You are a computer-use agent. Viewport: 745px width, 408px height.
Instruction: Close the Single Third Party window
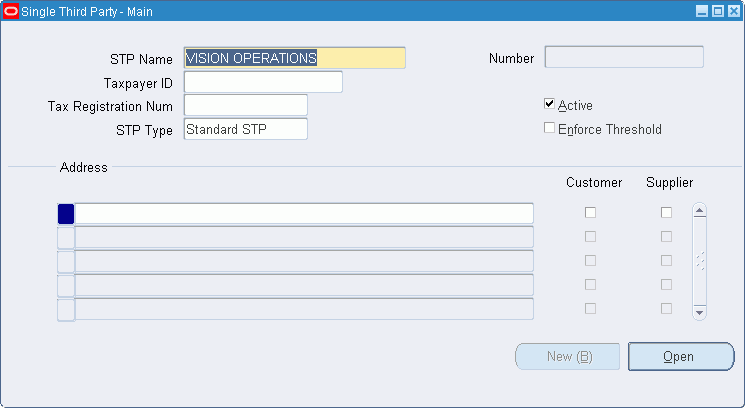(x=734, y=11)
